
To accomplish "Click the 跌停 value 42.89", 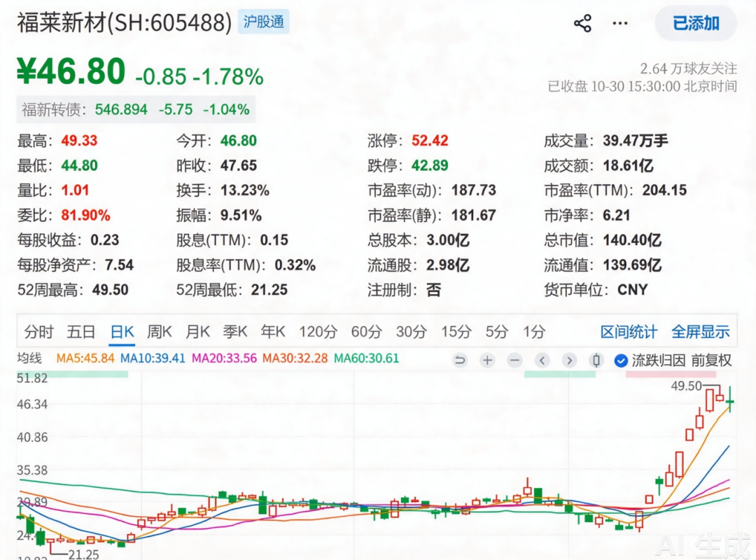I will click(x=430, y=166).
